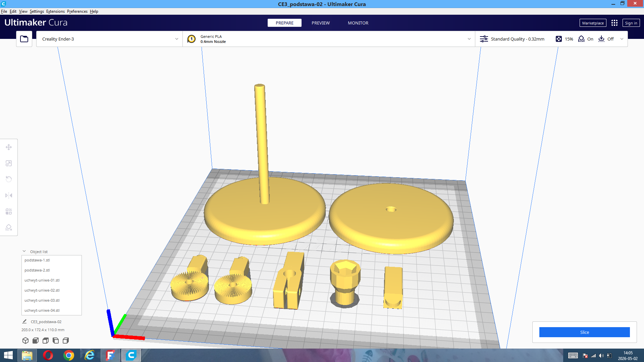Open the Extensions menu

tap(55, 11)
